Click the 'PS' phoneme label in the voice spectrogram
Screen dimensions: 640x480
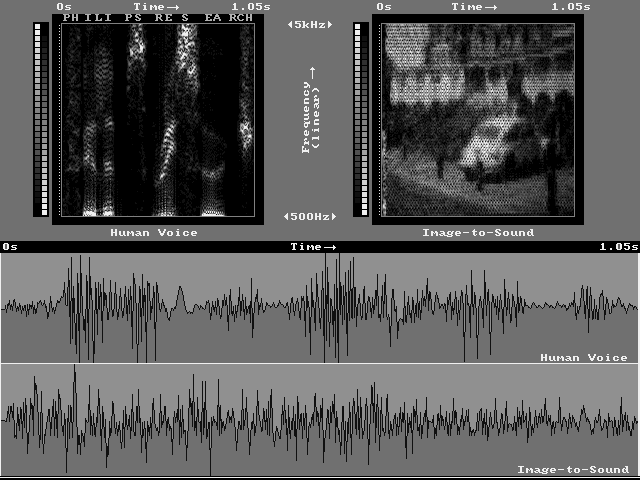(133, 18)
